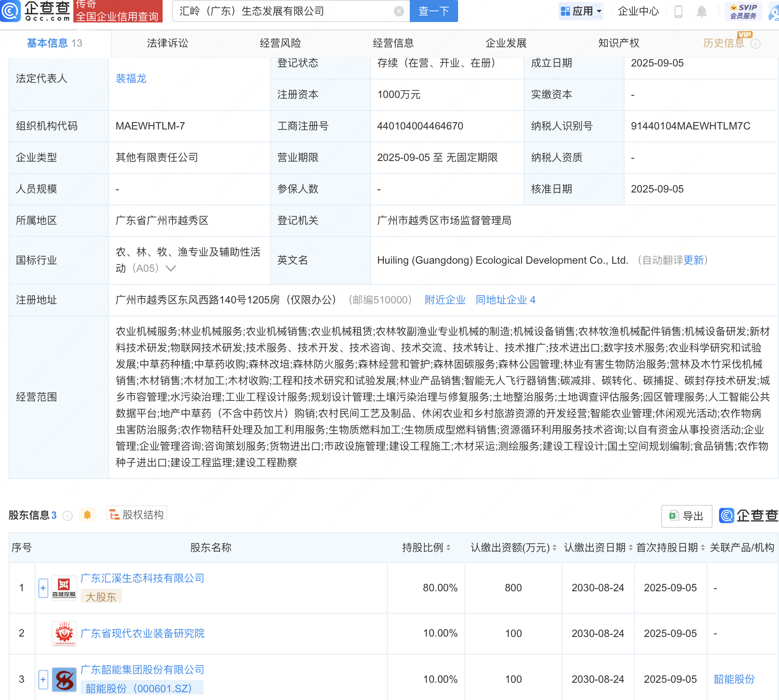Expand the 国标行业 category chevron
Image resolution: width=779 pixels, height=700 pixels.
[171, 268]
